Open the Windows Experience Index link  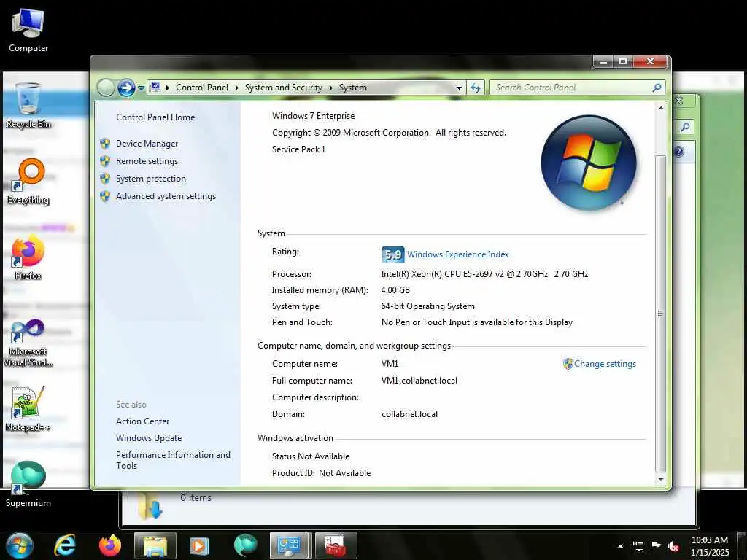click(457, 254)
